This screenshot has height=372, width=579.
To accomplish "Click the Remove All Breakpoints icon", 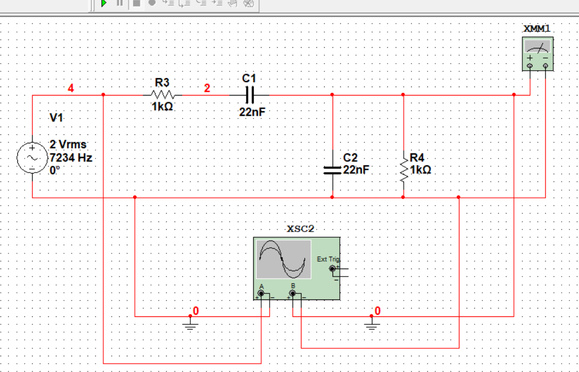I will pyautogui.click(x=249, y=3).
